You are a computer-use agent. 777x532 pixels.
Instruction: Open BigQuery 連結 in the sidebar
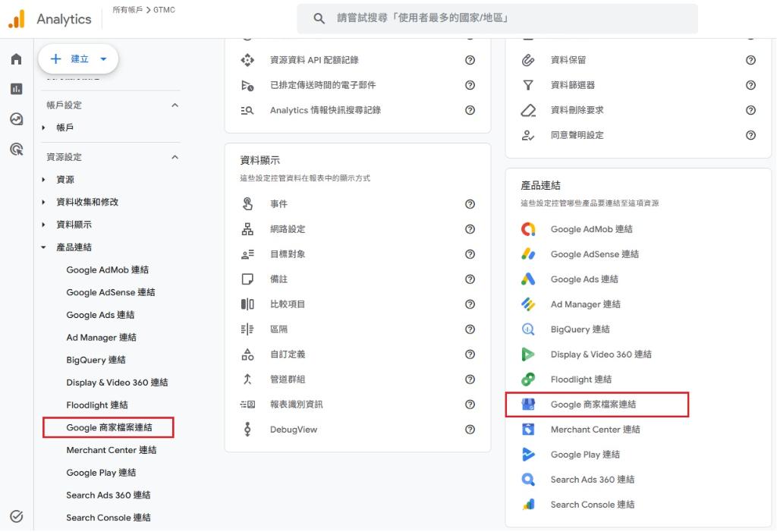click(96, 360)
